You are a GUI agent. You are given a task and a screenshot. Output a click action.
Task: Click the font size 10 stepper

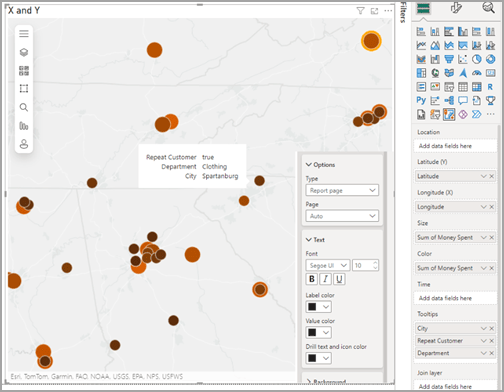point(375,265)
